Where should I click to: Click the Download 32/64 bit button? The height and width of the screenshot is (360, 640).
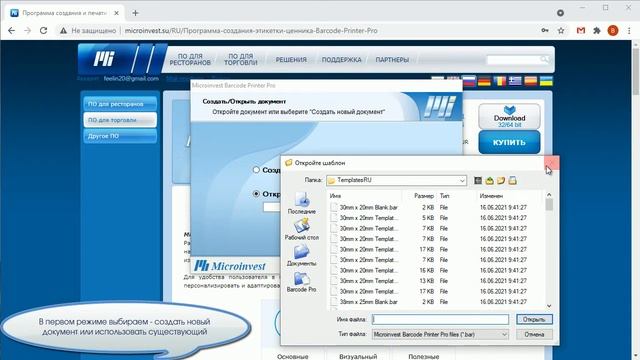(x=509, y=116)
